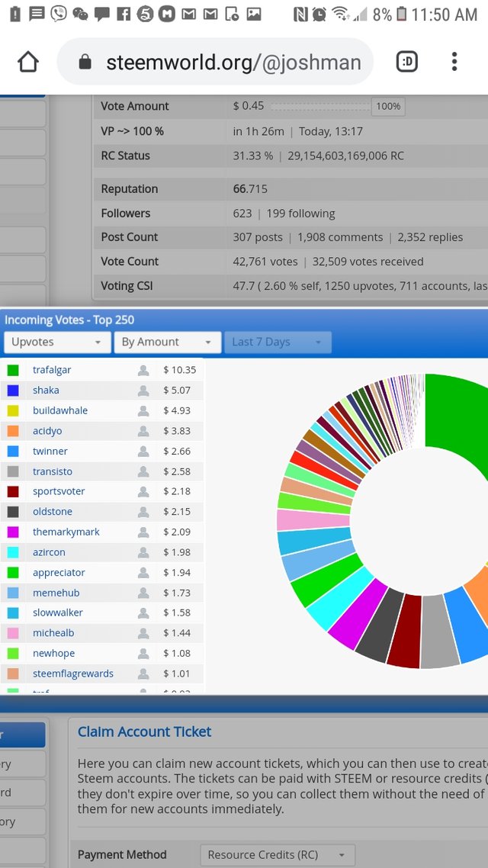Click the user icon beside appreciator
The image size is (488, 868).
pyautogui.click(x=143, y=572)
